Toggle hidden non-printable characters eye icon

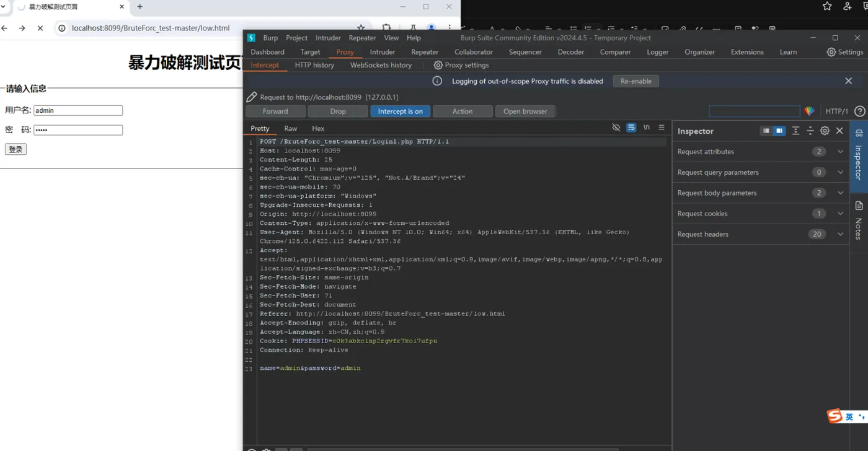[616, 128]
